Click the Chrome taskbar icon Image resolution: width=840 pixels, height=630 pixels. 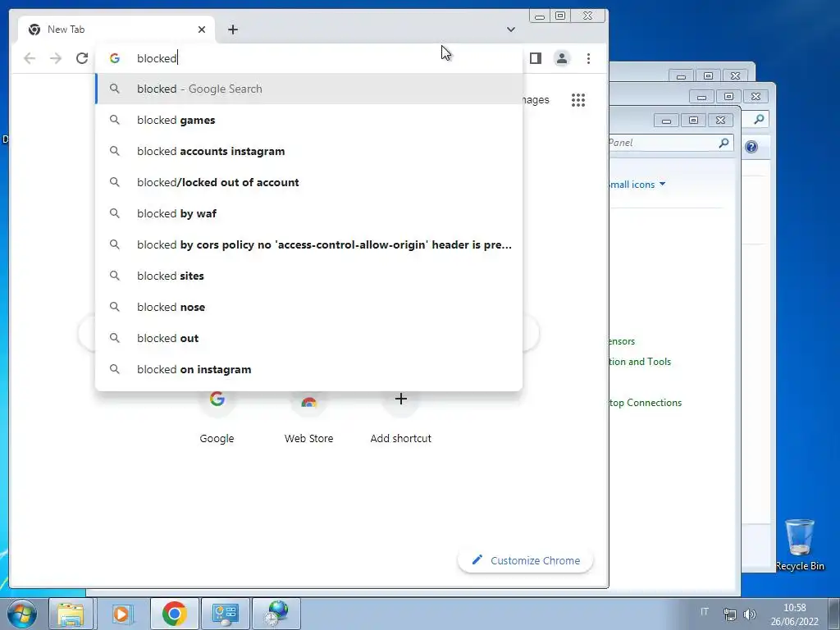coord(174,614)
